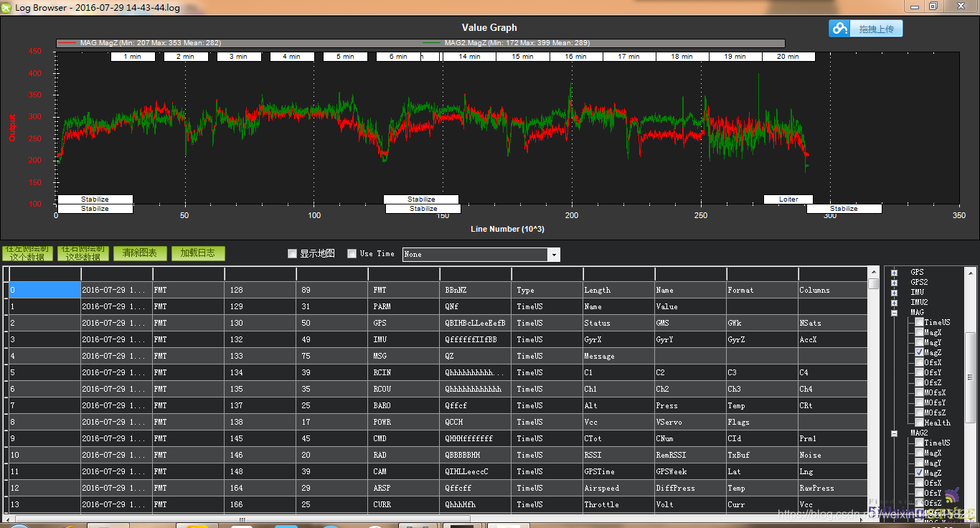Click the 拖拽上传 upload button
The height and width of the screenshot is (528, 980).
click(866, 29)
